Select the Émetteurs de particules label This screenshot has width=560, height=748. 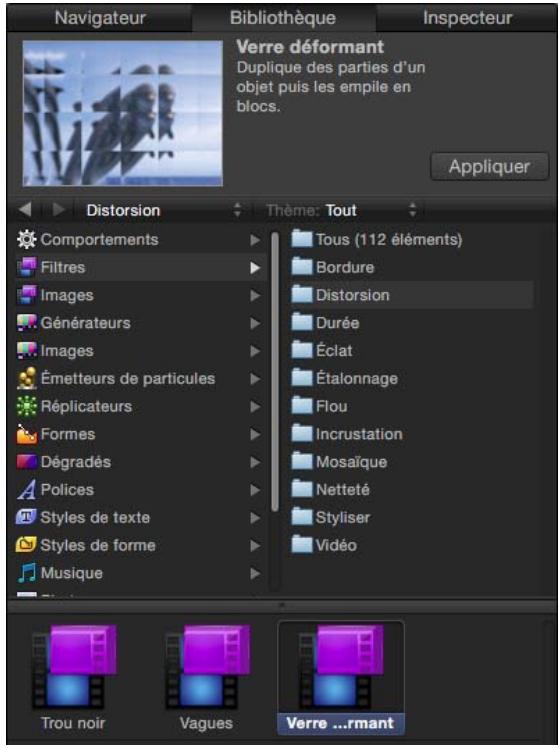(128, 378)
